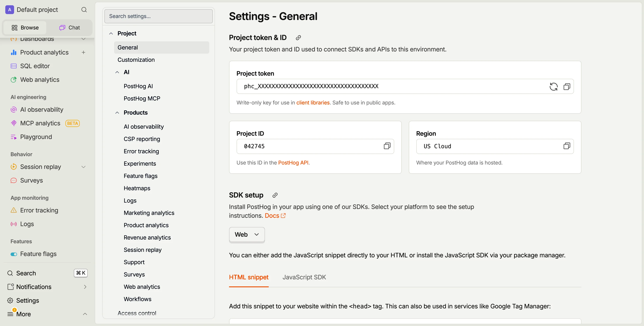This screenshot has width=644, height=326.
Task: Switch to the Browse tab
Action: click(x=25, y=27)
